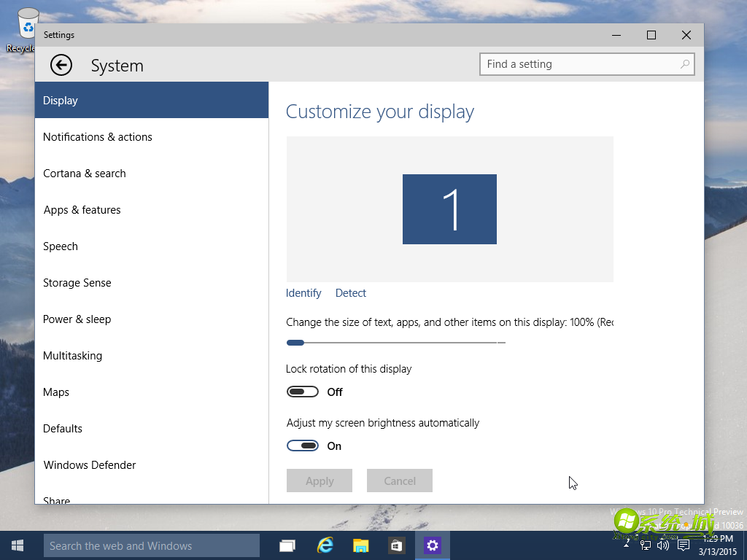Select the display 1 monitor thumbnail
This screenshot has width=747, height=560.
(x=449, y=209)
